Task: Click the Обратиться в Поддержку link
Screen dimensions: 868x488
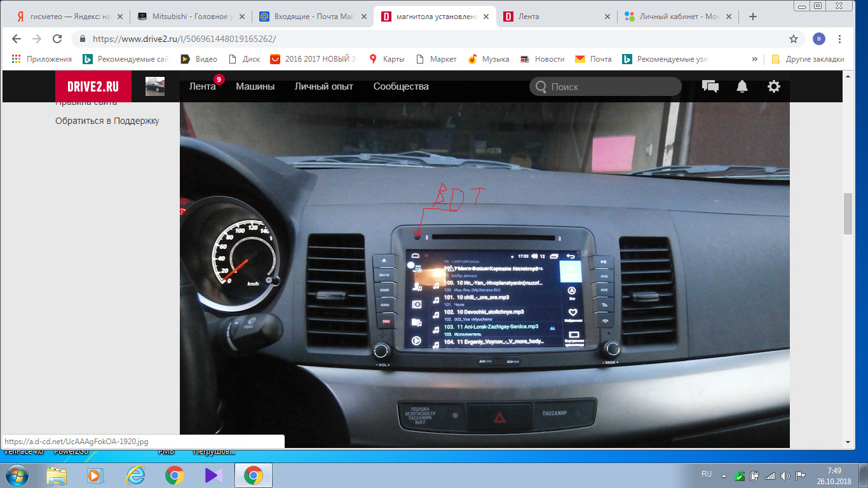Action: click(x=107, y=121)
